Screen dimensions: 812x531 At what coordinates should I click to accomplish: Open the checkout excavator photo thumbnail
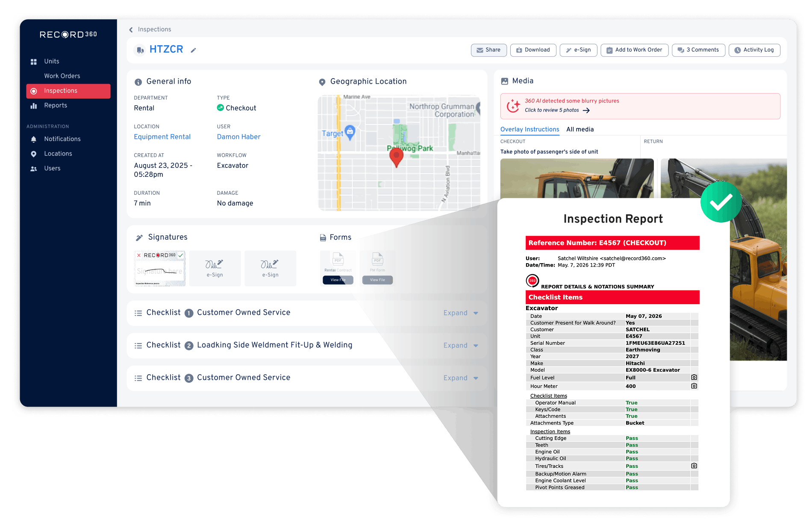(x=577, y=179)
